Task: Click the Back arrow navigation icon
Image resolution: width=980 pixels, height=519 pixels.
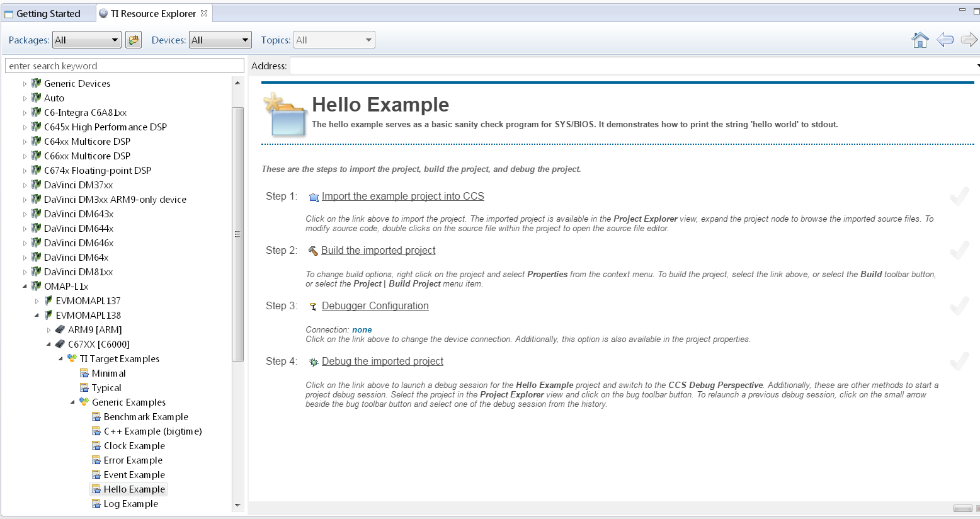Action: [945, 40]
